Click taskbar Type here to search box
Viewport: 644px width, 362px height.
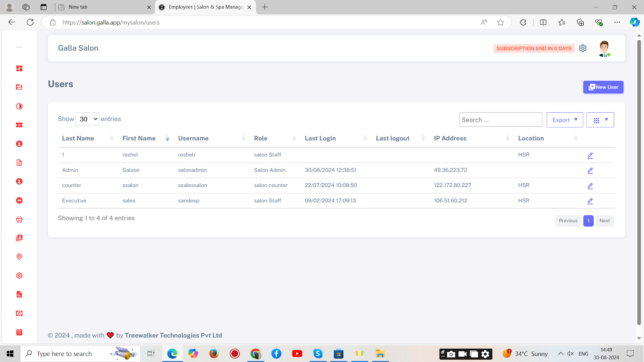point(80,354)
